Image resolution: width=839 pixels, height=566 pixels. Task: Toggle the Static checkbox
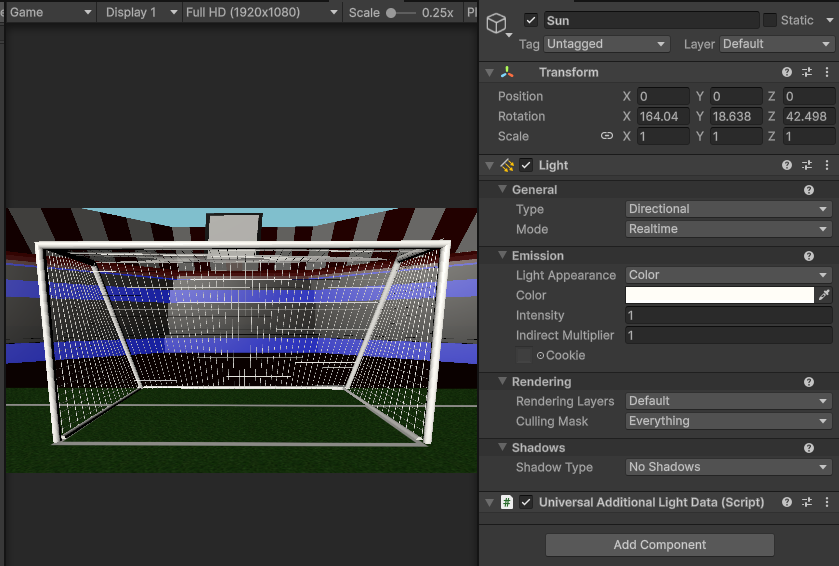point(770,20)
